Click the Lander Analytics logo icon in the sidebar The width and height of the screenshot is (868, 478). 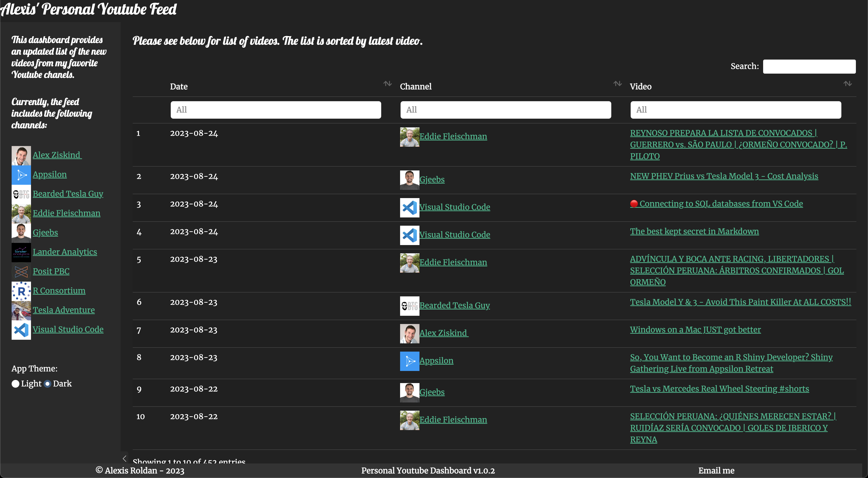21,252
